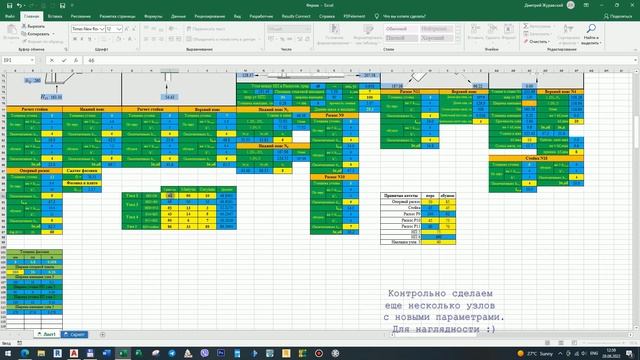Click the Save icon in the quick access toolbar
This screenshot has width=640, height=360.
pyautogui.click(x=9, y=5)
